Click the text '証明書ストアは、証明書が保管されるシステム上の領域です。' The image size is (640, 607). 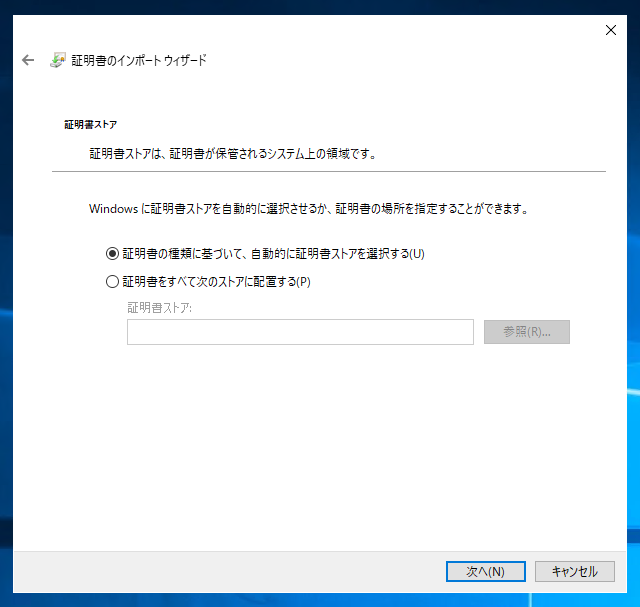(x=233, y=154)
